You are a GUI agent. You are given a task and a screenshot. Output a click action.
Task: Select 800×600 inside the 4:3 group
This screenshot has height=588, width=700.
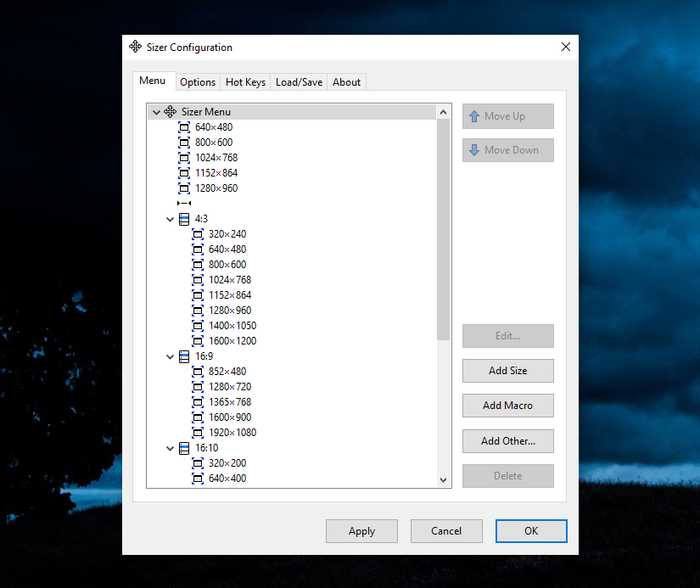coord(227,265)
